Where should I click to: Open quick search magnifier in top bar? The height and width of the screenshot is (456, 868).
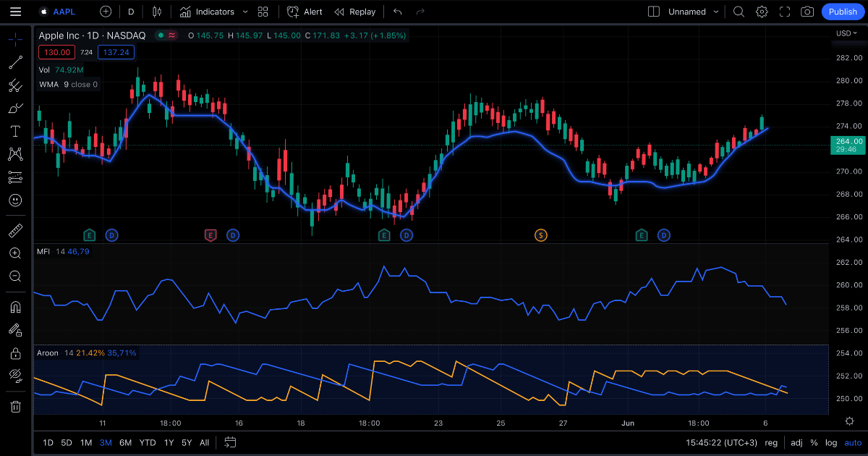pyautogui.click(x=739, y=12)
